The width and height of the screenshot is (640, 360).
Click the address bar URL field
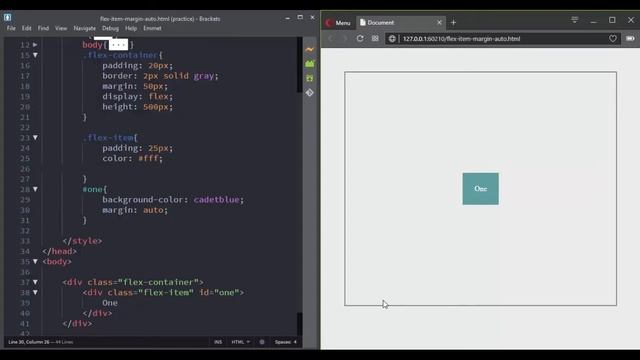pyautogui.click(x=503, y=39)
